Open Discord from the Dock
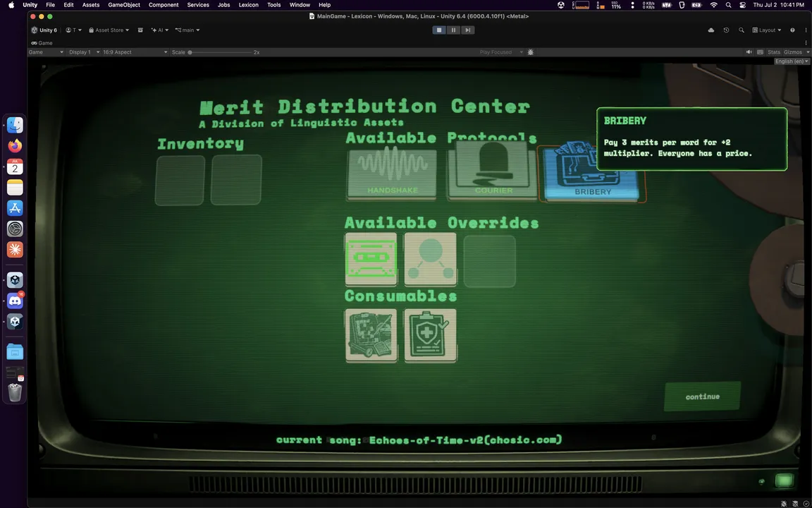The height and width of the screenshot is (508, 812). [x=15, y=301]
